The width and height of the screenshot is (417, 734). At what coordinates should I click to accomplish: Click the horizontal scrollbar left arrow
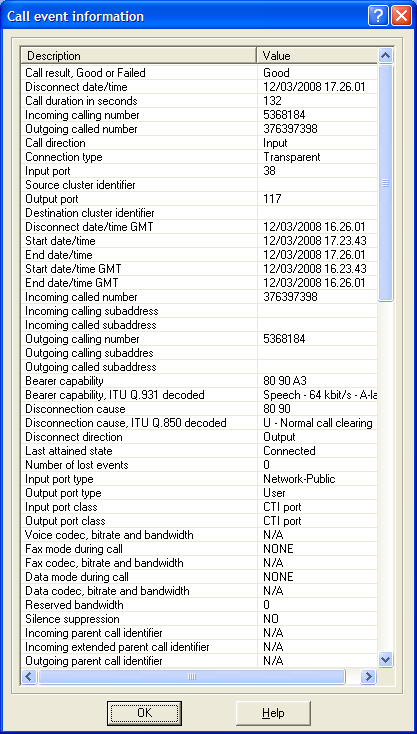point(29,676)
